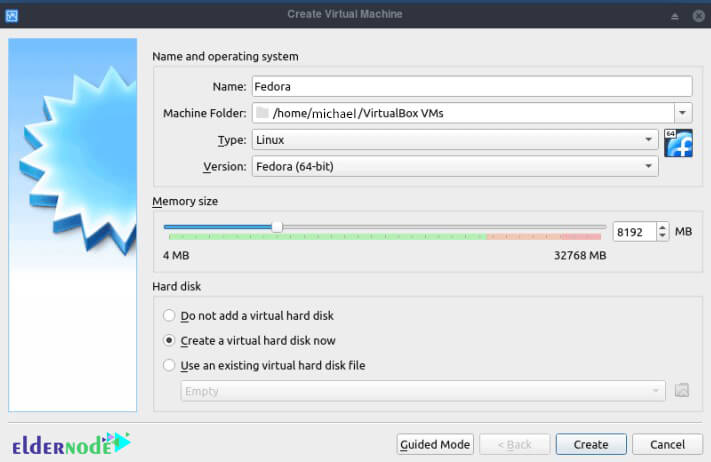The image size is (711, 462).
Task: Click the Name field containing Fedora
Action: click(x=472, y=86)
